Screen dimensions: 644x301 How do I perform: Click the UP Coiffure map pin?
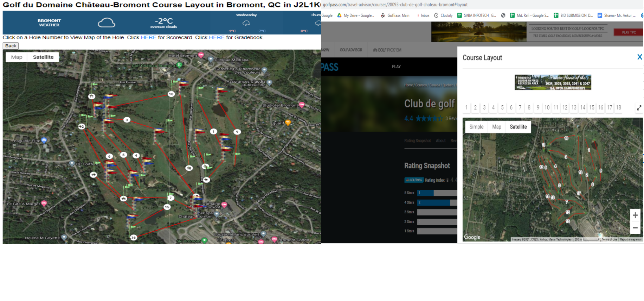click(x=72, y=163)
